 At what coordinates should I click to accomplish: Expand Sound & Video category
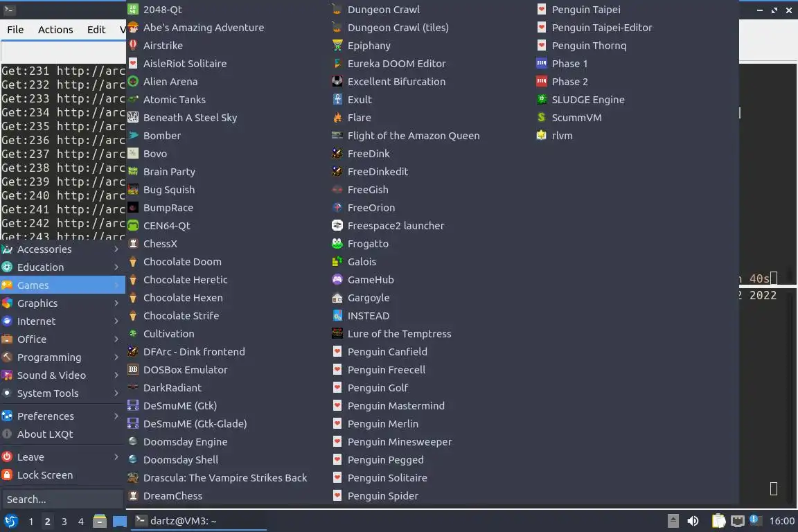62,375
